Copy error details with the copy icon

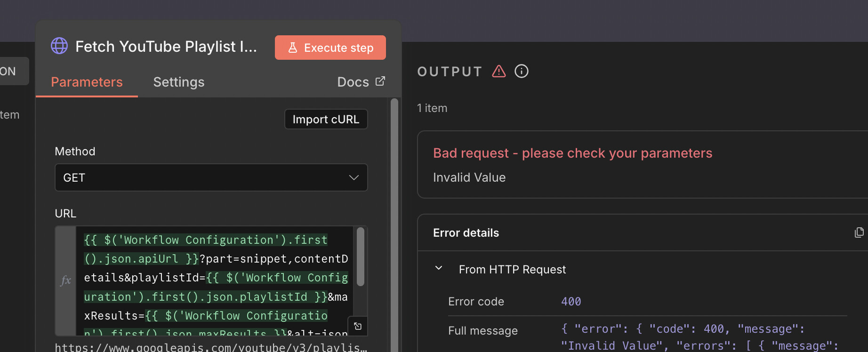pyautogui.click(x=859, y=232)
